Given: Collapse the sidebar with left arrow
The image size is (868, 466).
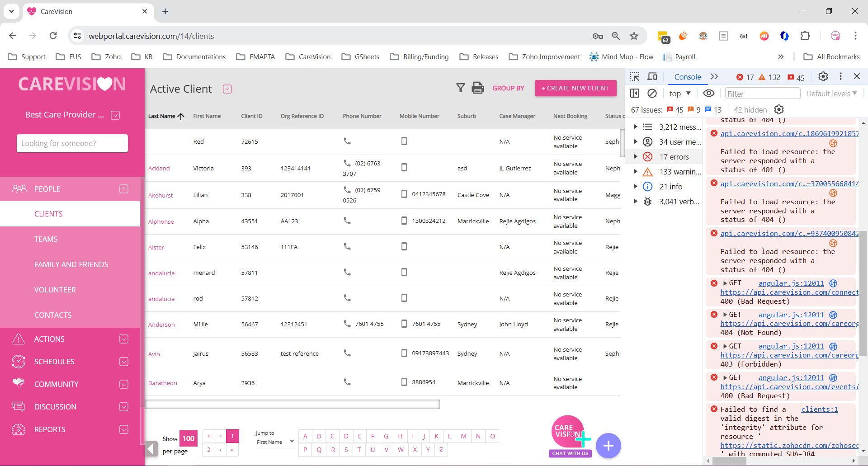Looking at the screenshot, I should [151, 449].
